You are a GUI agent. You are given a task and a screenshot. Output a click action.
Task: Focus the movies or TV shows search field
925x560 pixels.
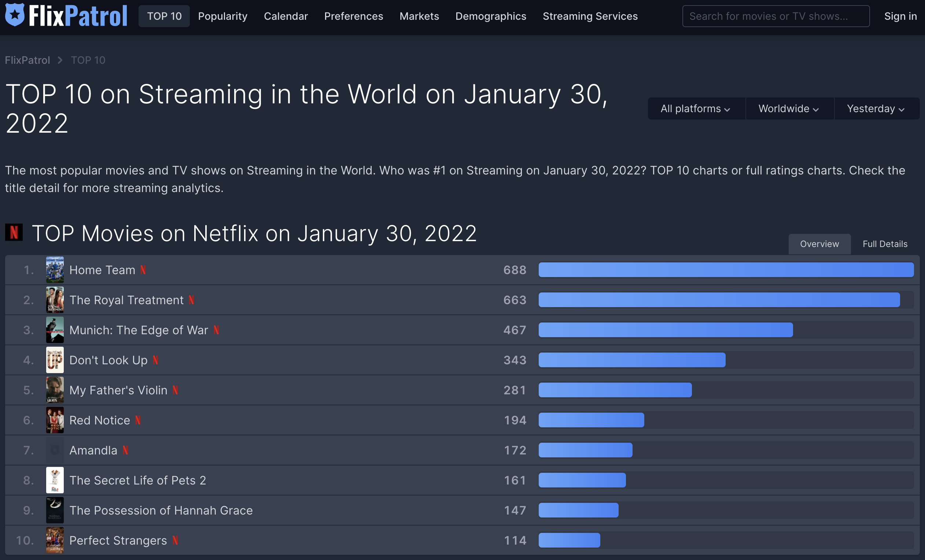[x=775, y=16]
